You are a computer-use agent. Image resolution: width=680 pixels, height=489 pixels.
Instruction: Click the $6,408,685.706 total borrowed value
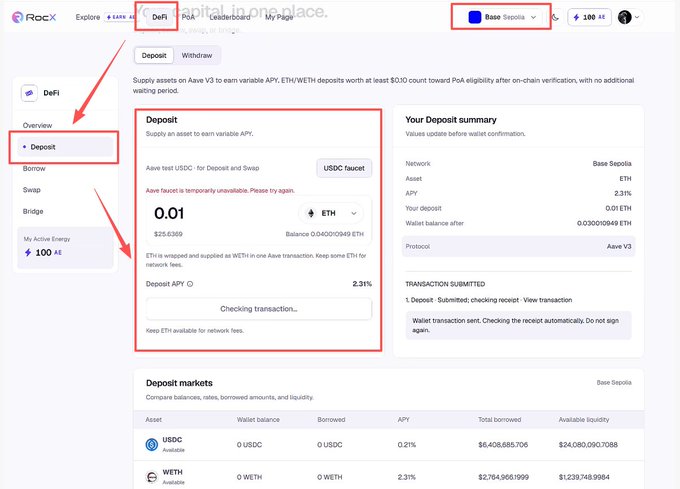503,445
